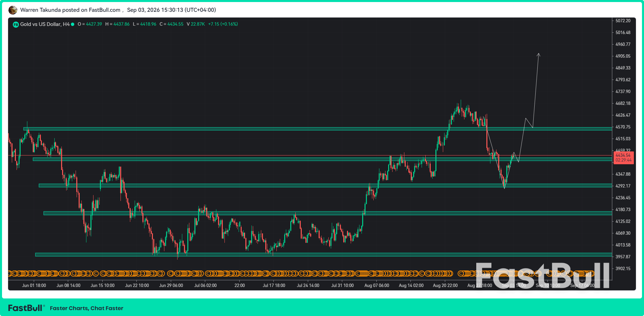Click time axis label Aug 07 06:00
The height and width of the screenshot is (316, 644).
click(377, 286)
